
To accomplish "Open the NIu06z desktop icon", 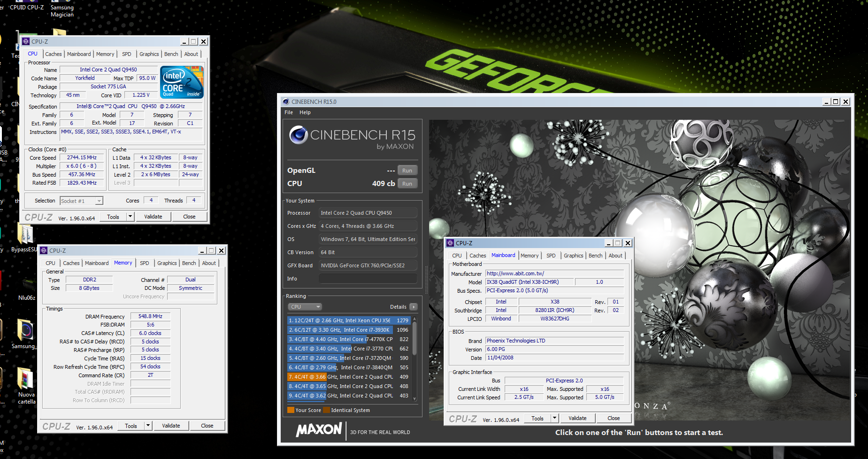I will (27, 289).
